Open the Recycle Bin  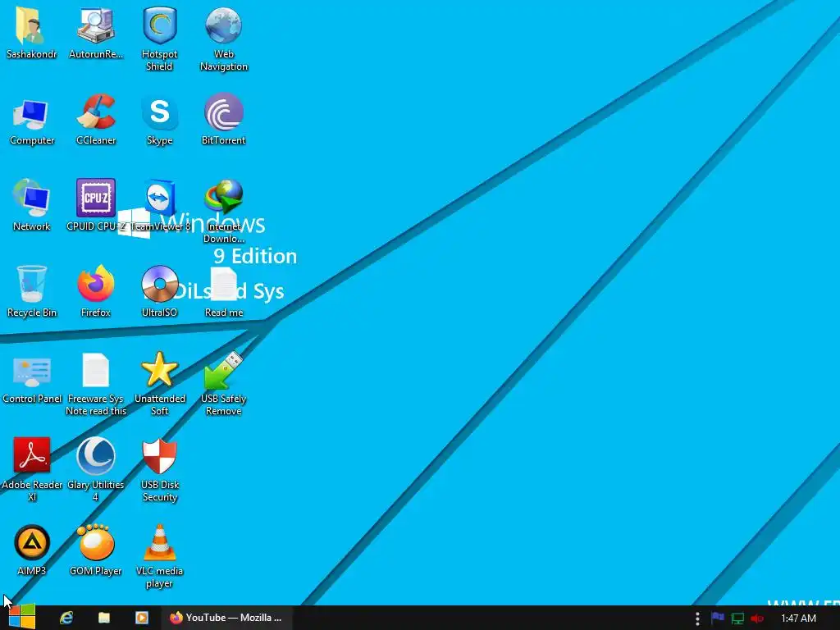(32, 284)
